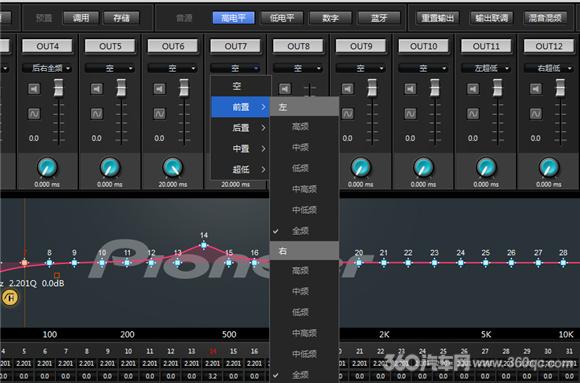Choose 高频 under the 左 group
580x383 pixels.
pyautogui.click(x=304, y=127)
